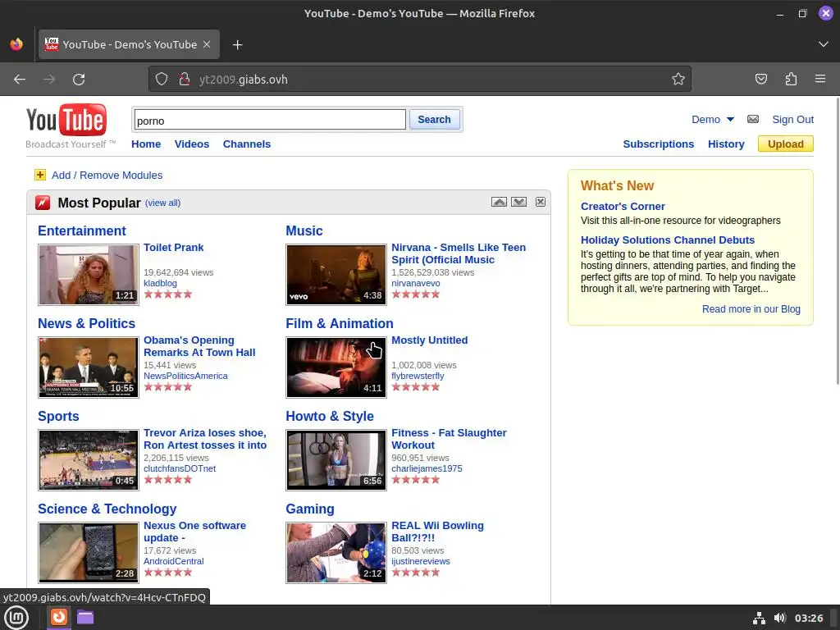Select the YouTube - Demo's YouTube tab

coord(129,44)
